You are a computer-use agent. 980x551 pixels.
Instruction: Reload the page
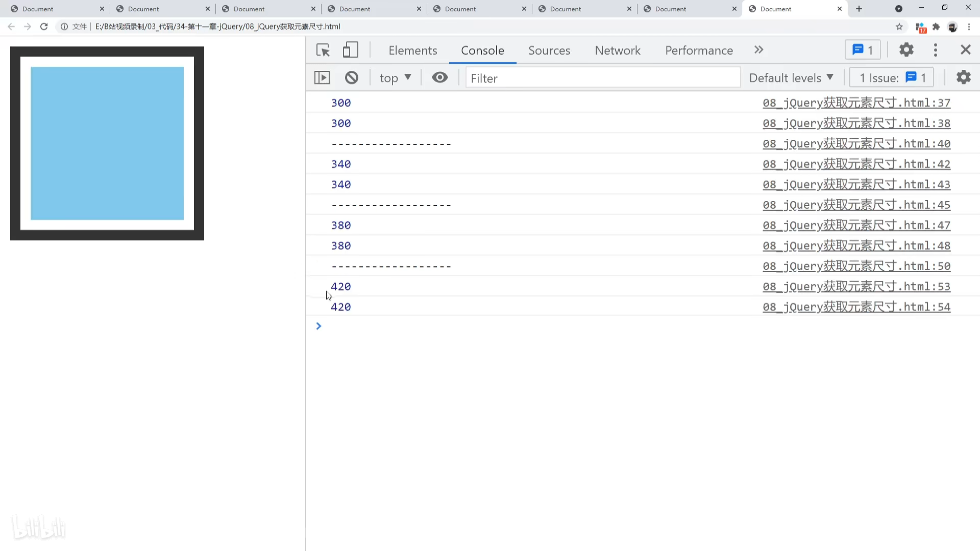(44, 27)
